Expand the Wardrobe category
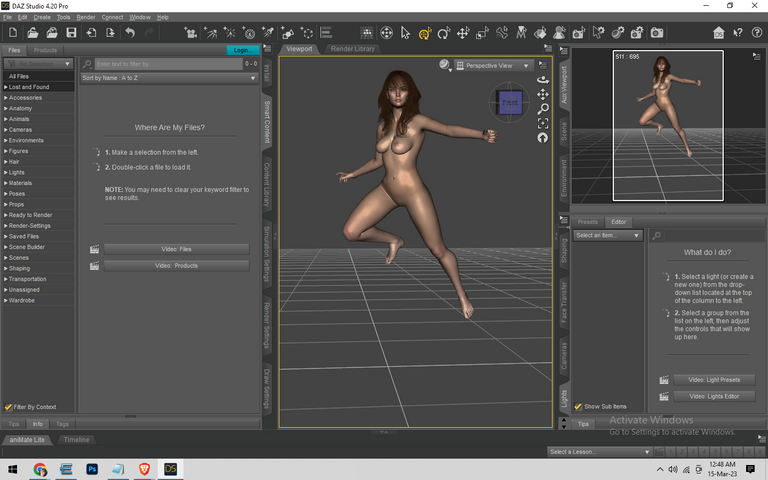Viewport: 768px width, 480px height. [x=6, y=300]
